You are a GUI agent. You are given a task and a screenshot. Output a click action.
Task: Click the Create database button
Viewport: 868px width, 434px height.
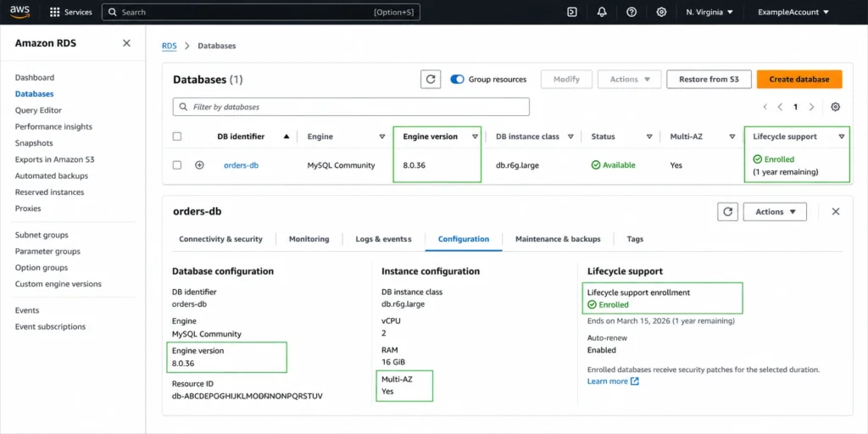pos(799,79)
